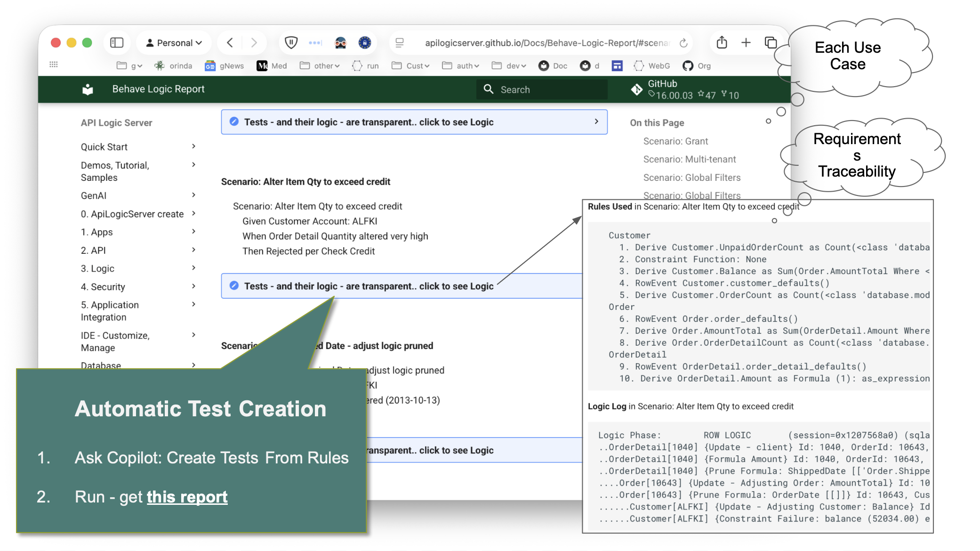
Task: Toggle the Safari sidebar panel
Action: pyautogui.click(x=117, y=43)
